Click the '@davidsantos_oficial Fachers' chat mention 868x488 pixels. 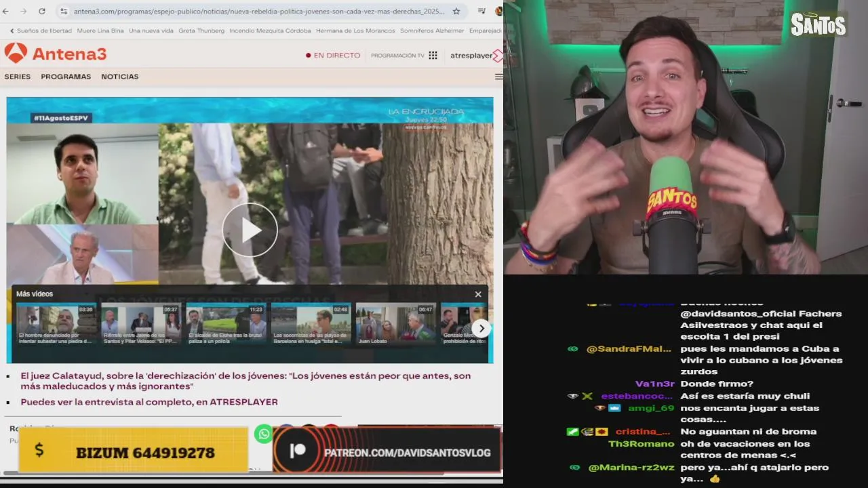[x=761, y=313]
